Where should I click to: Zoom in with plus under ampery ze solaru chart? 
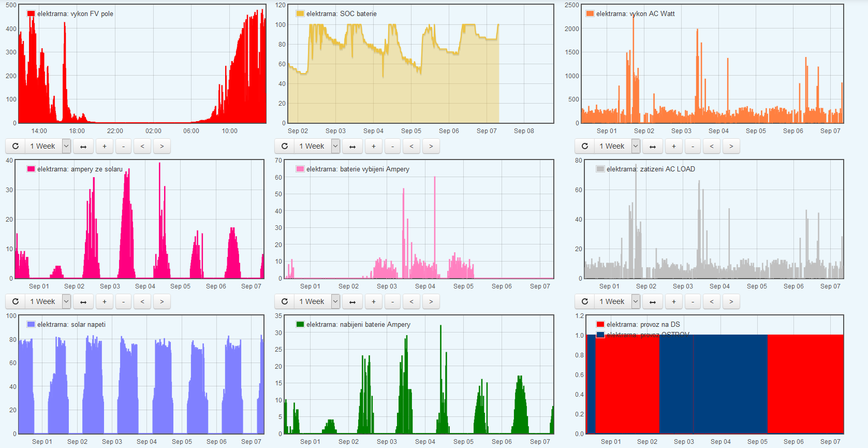(x=105, y=301)
